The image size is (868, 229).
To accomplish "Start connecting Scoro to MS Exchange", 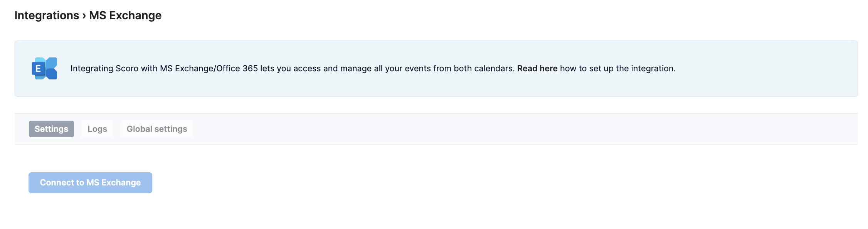I will coord(90,183).
